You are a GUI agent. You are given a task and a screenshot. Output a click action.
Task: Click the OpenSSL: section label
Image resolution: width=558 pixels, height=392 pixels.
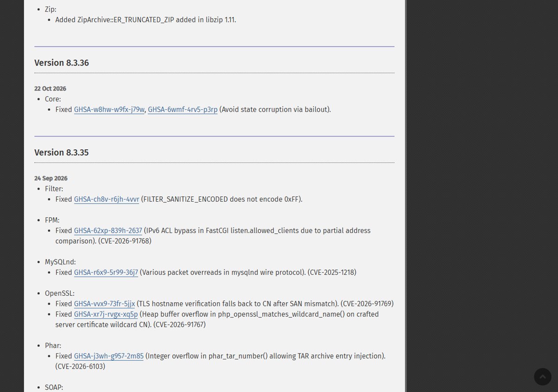60,293
